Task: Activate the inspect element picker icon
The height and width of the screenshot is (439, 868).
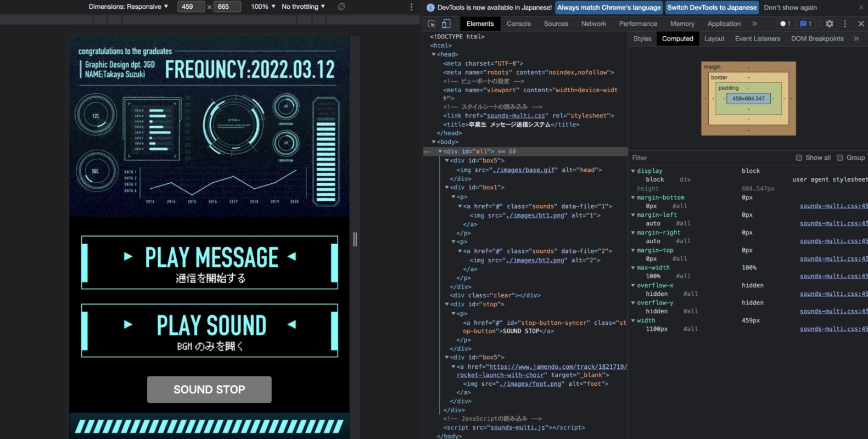Action: (x=432, y=24)
